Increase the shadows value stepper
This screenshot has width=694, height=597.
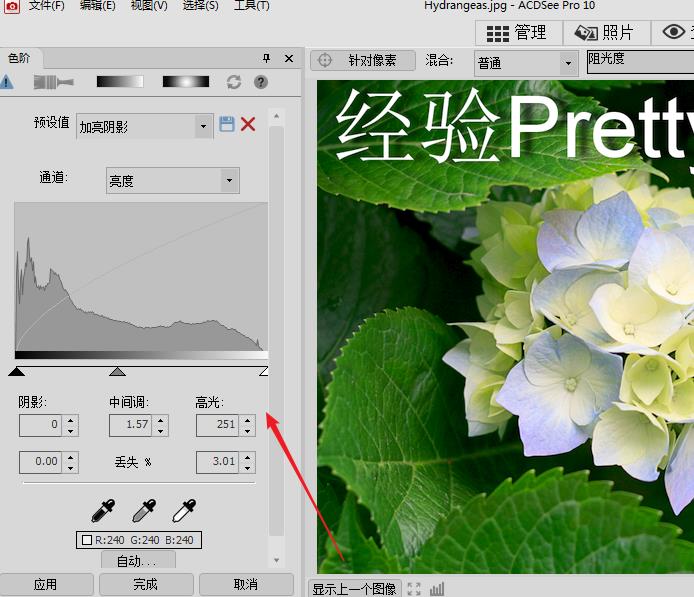point(71,420)
